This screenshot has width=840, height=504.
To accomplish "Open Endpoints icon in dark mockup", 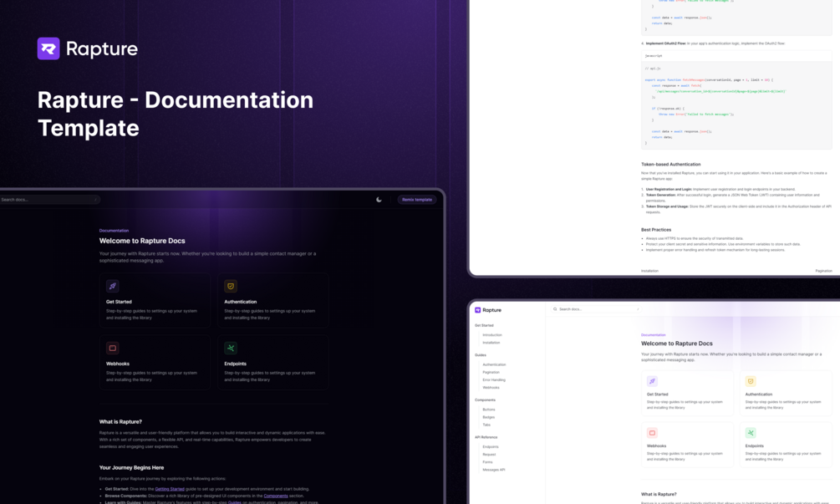I will 231,349.
